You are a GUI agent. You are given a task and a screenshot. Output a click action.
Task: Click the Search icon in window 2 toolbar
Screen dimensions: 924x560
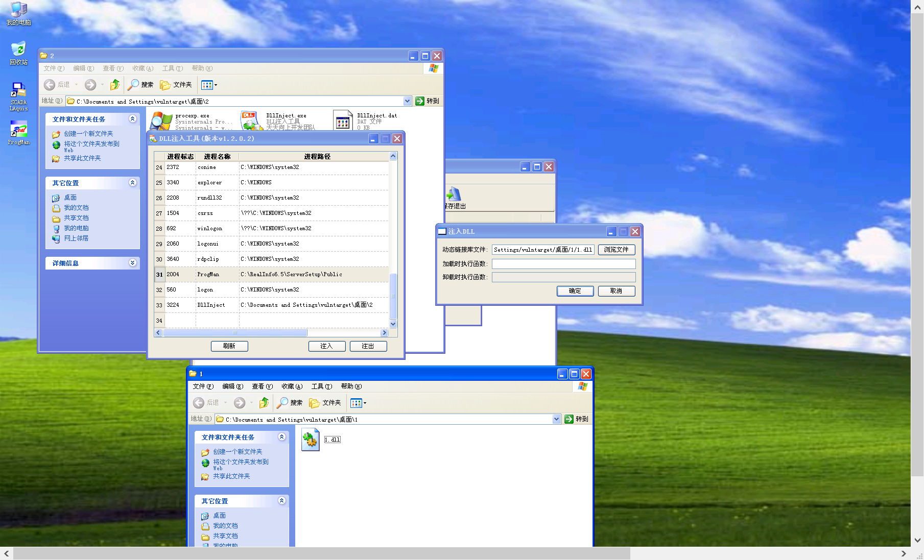coord(140,85)
